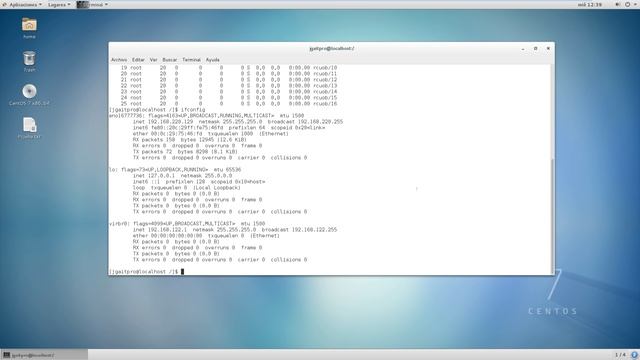Open the Archivo menu in terminal
640x360 pixels.
click(x=119, y=60)
